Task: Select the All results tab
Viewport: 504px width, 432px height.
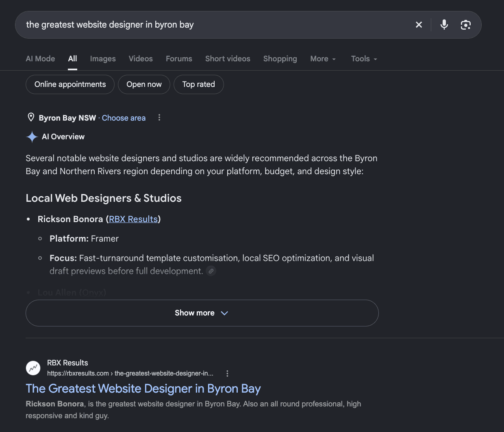Action: [x=72, y=59]
